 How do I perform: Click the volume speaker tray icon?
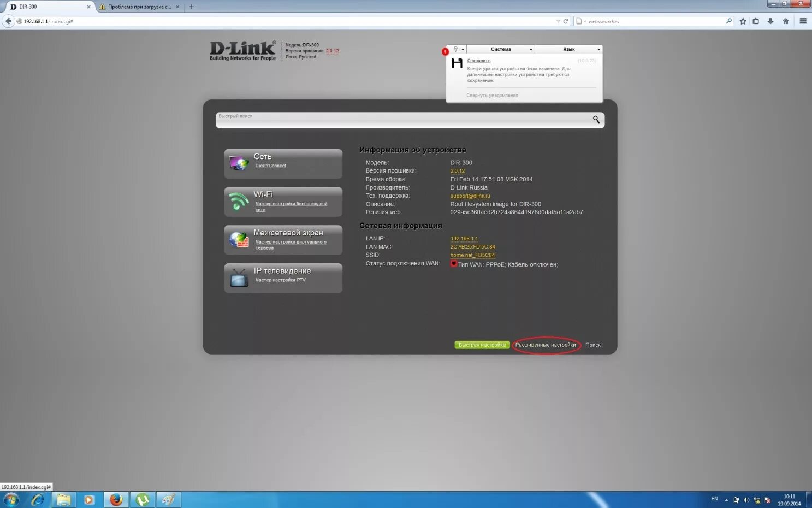(x=746, y=500)
